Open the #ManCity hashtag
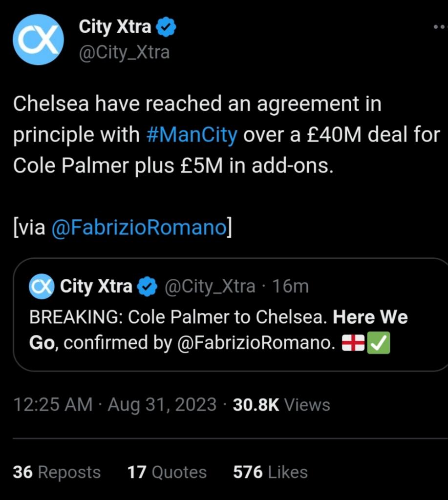This screenshot has height=500, width=448. [192, 134]
